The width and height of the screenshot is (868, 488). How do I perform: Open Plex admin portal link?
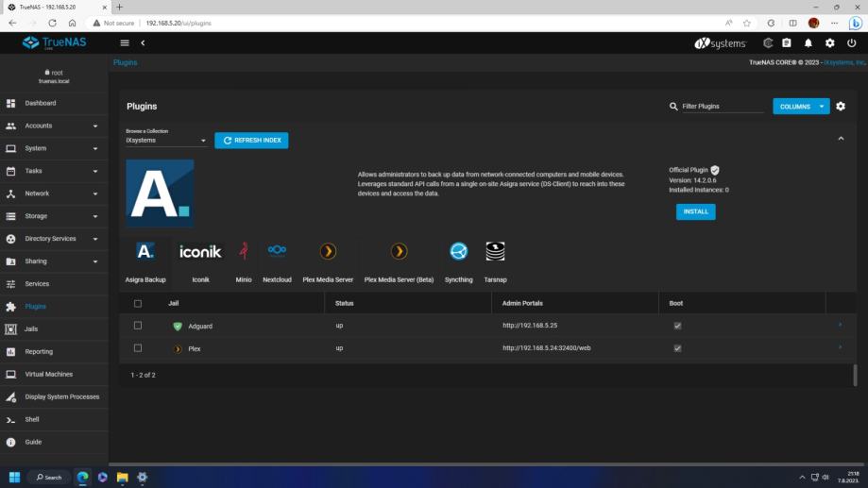pos(546,348)
